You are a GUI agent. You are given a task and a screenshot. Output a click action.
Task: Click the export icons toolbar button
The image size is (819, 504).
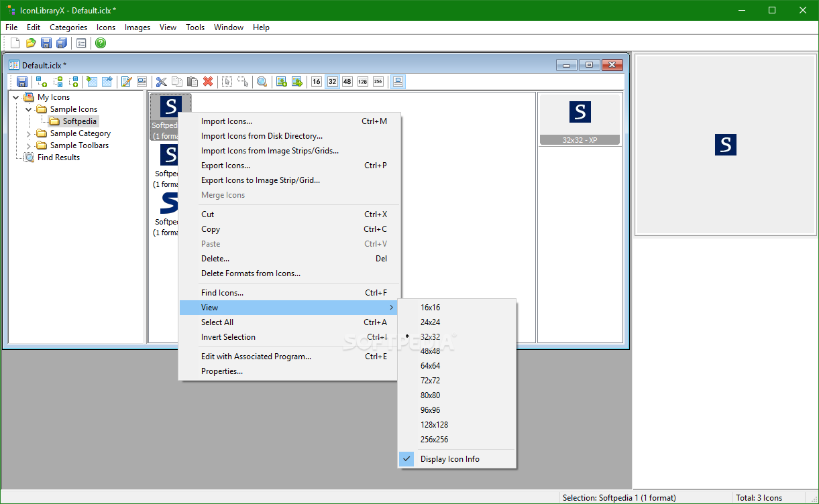107,82
